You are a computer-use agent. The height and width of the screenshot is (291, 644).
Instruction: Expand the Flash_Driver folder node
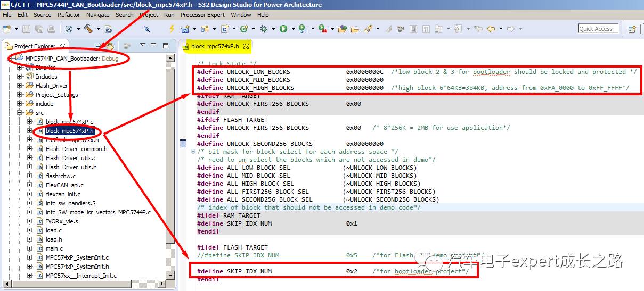20,85
